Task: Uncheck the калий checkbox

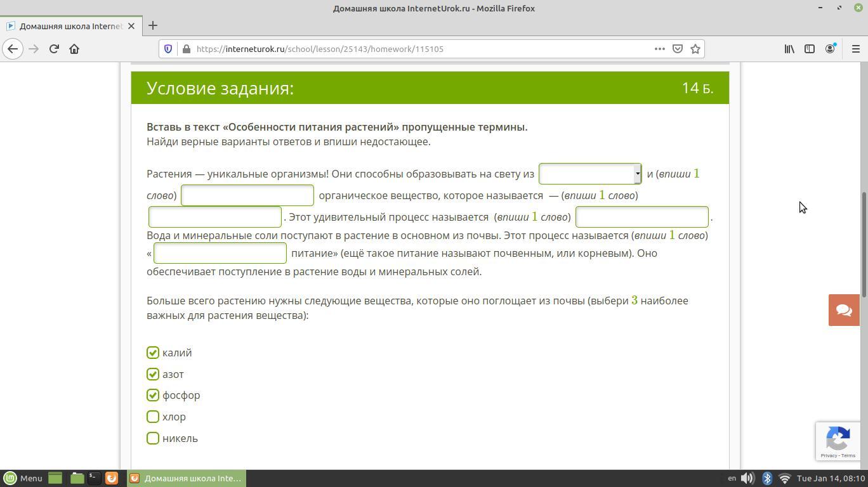Action: (x=153, y=353)
